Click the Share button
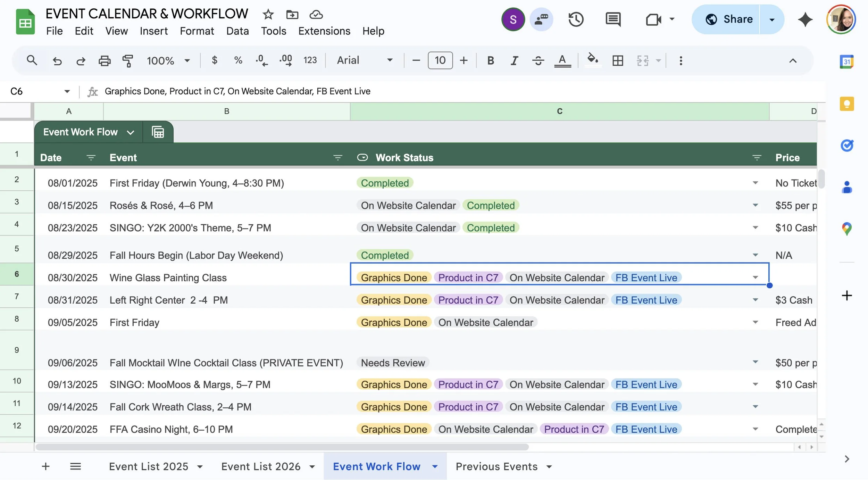 point(729,19)
